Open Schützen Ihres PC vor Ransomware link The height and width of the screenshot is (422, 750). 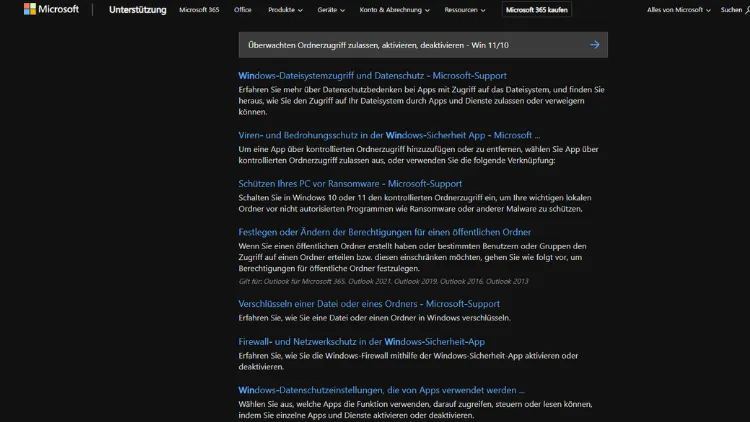[350, 184]
